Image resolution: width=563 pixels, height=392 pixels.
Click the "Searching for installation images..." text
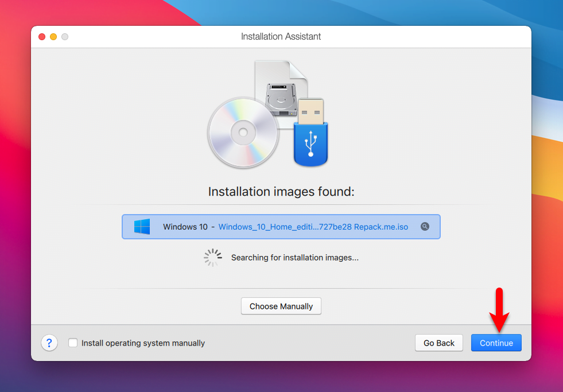[295, 257]
